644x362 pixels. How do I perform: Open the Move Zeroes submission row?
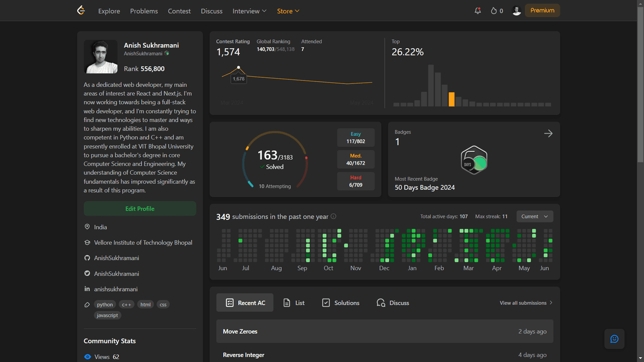click(384, 331)
